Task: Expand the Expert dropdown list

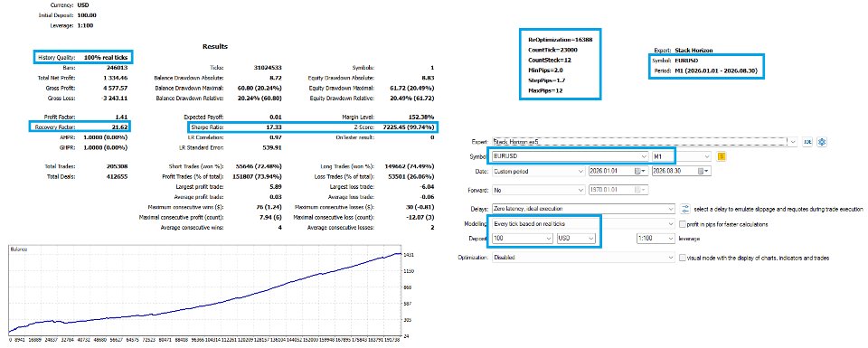Action: coord(794,142)
